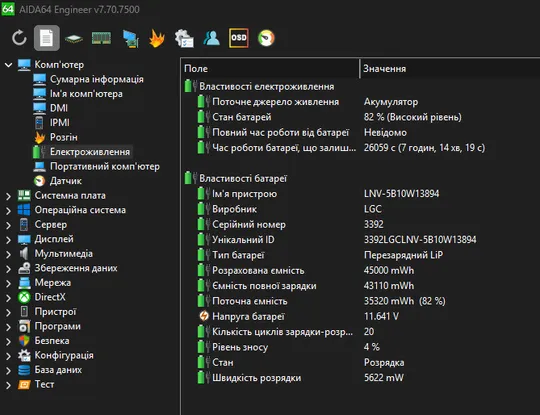The width and height of the screenshot is (540, 415).
Task: Expand the Пристрої tree node
Action: pyautogui.click(x=8, y=312)
